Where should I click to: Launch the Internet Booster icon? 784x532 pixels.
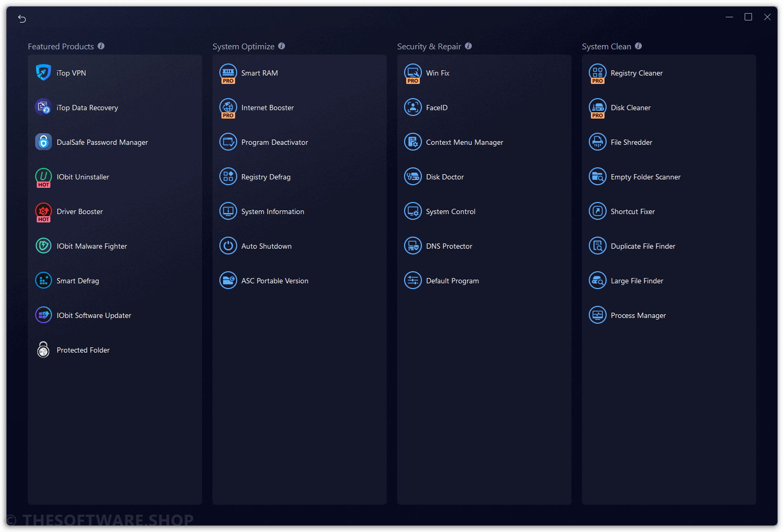point(228,108)
